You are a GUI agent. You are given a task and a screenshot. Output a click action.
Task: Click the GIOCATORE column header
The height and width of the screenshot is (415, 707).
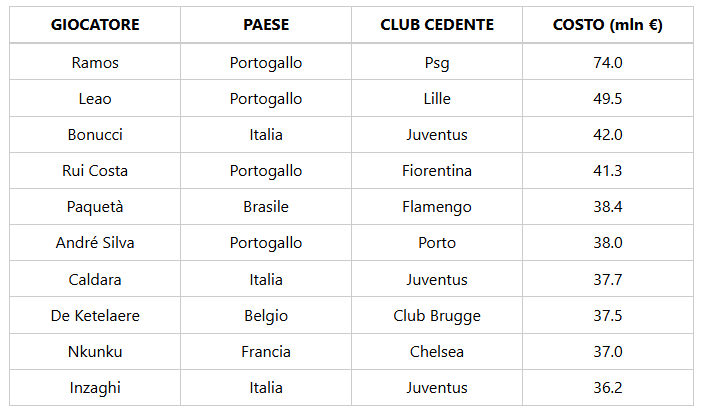[x=95, y=25]
